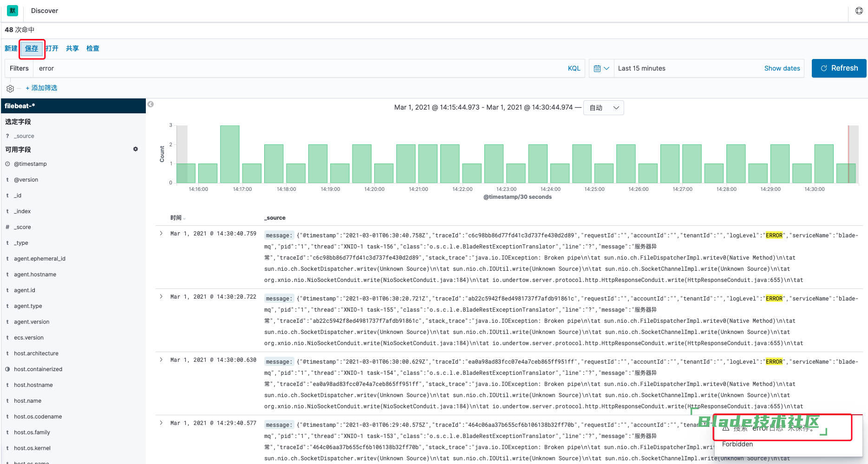Expand the 14:29:40.577 log row
Image resolution: width=868 pixels, height=464 pixels.
pos(161,423)
